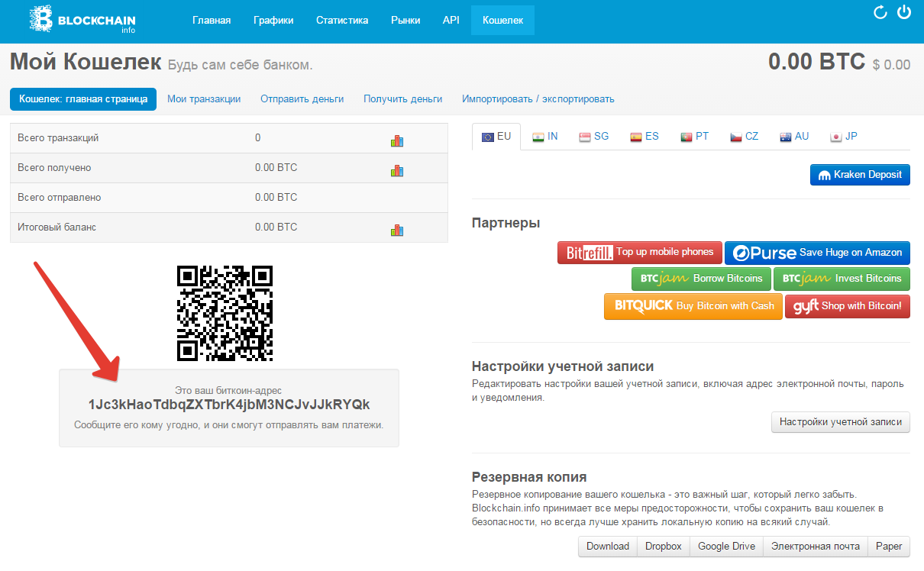This screenshot has height=571, width=924.
Task: Click the bitcoin address 1Jc3kHaoTdbqZXTbrK4jbM3NCJvJJkRYQk
Action: (x=229, y=405)
